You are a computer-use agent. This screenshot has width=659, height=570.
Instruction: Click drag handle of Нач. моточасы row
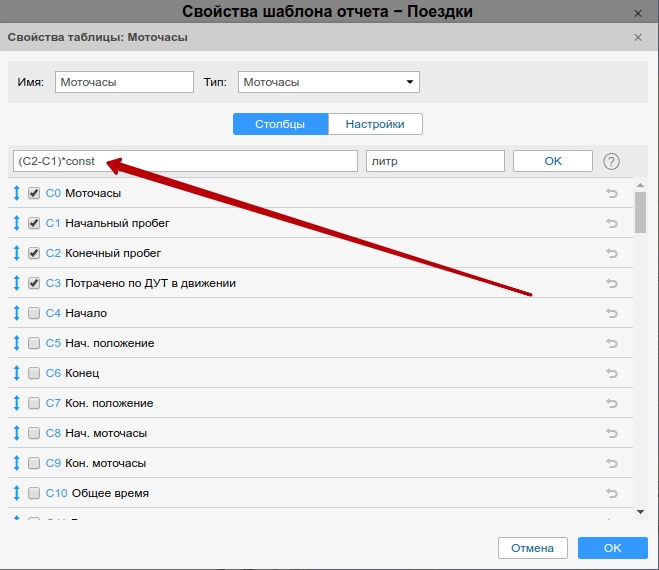tap(17, 433)
